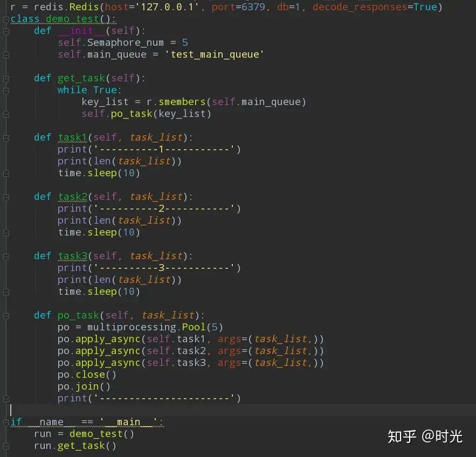
Task: Click fold end marker beside self.po_task(key_list)
Action: click(6, 114)
